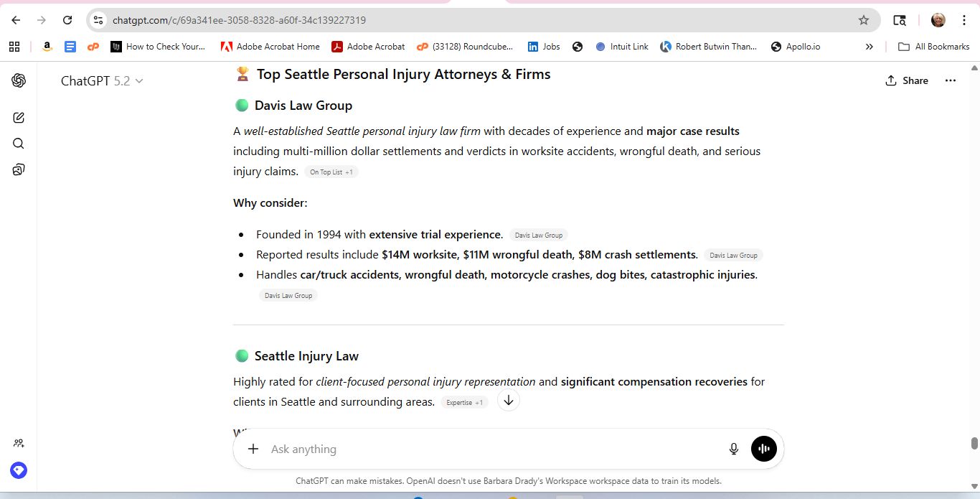This screenshot has width=980, height=499.
Task: Select the Davis Law Group heading
Action: [x=303, y=106]
